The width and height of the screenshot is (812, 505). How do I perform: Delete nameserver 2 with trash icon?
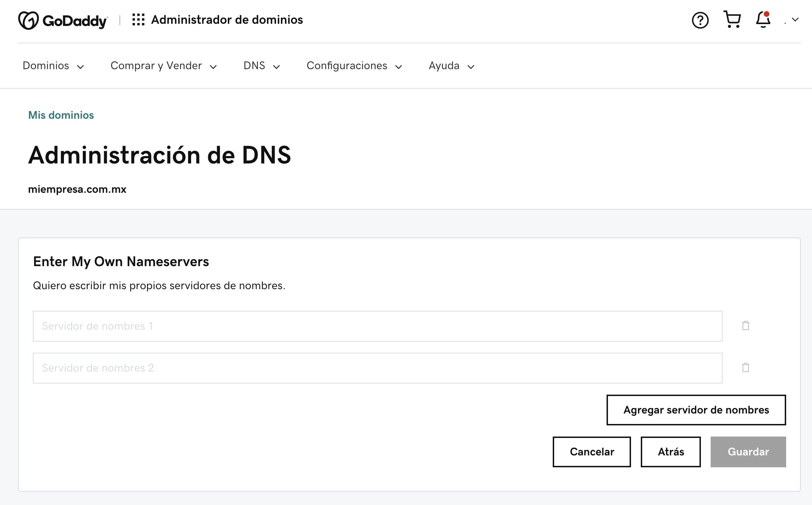746,368
